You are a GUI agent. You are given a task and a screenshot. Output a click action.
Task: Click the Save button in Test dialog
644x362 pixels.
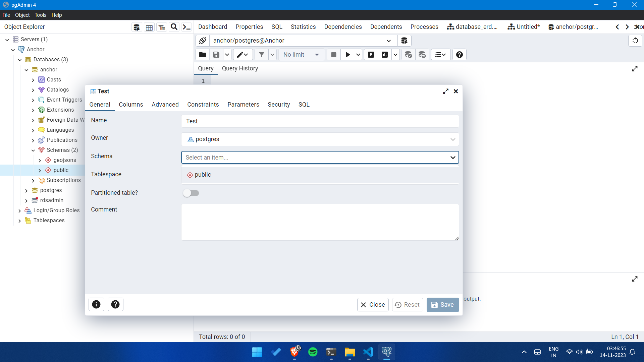pos(443,305)
